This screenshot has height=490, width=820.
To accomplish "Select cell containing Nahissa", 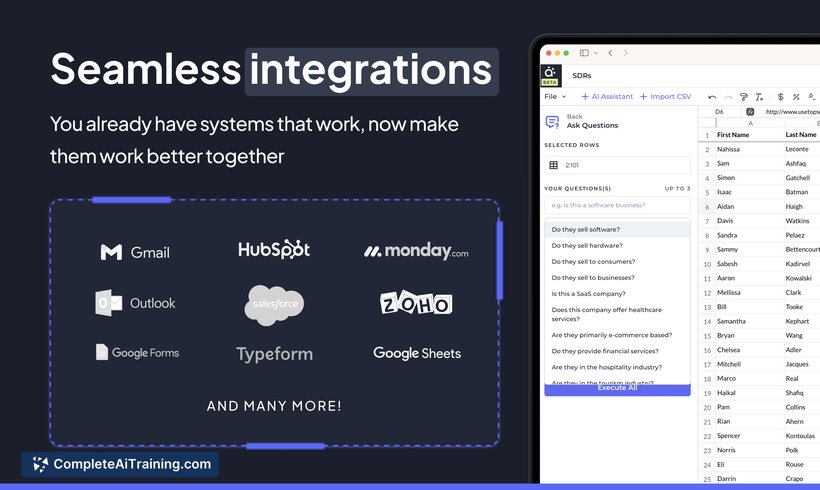I will [x=750, y=149].
